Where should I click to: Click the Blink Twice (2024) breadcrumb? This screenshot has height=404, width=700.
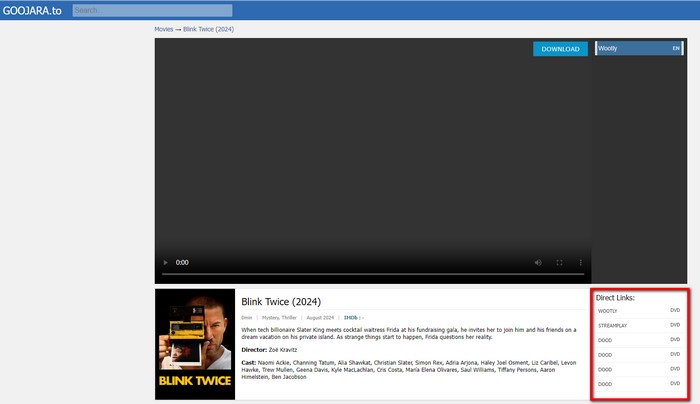point(208,29)
